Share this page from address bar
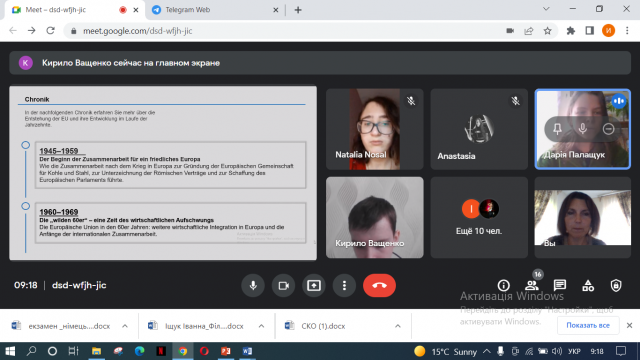This screenshot has width=640, height=360. [529, 31]
